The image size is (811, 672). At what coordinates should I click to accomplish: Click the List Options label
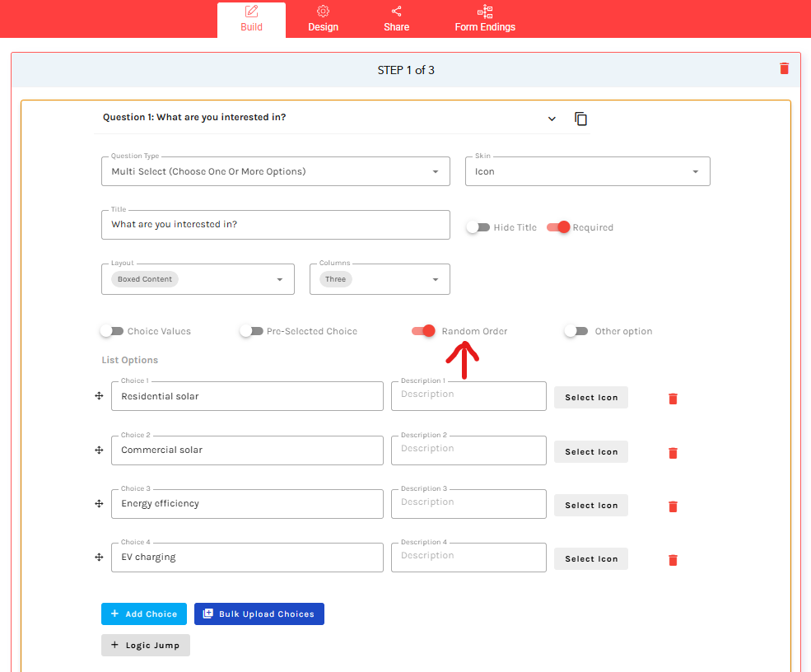(130, 360)
